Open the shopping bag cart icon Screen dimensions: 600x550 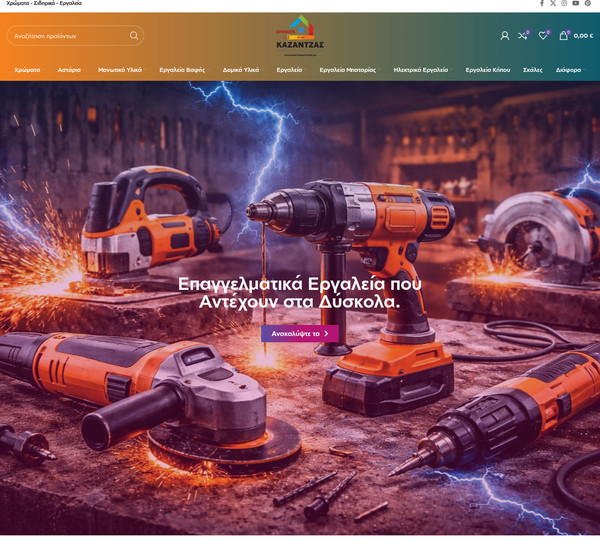(x=564, y=36)
